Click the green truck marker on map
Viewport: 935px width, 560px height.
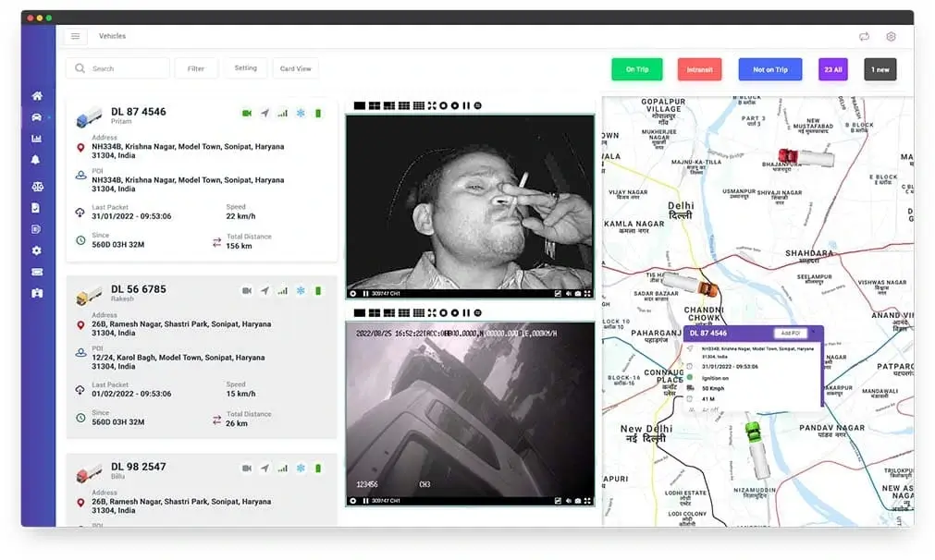tap(757, 448)
